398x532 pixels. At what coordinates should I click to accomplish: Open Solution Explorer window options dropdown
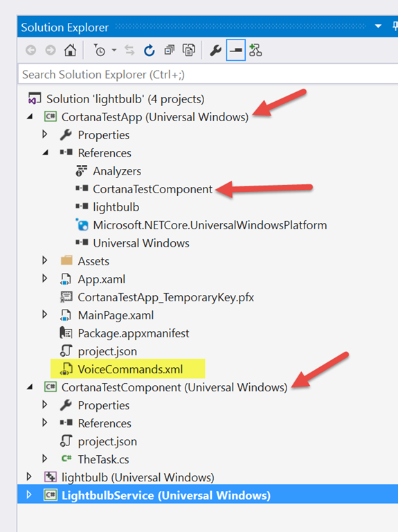379,26
